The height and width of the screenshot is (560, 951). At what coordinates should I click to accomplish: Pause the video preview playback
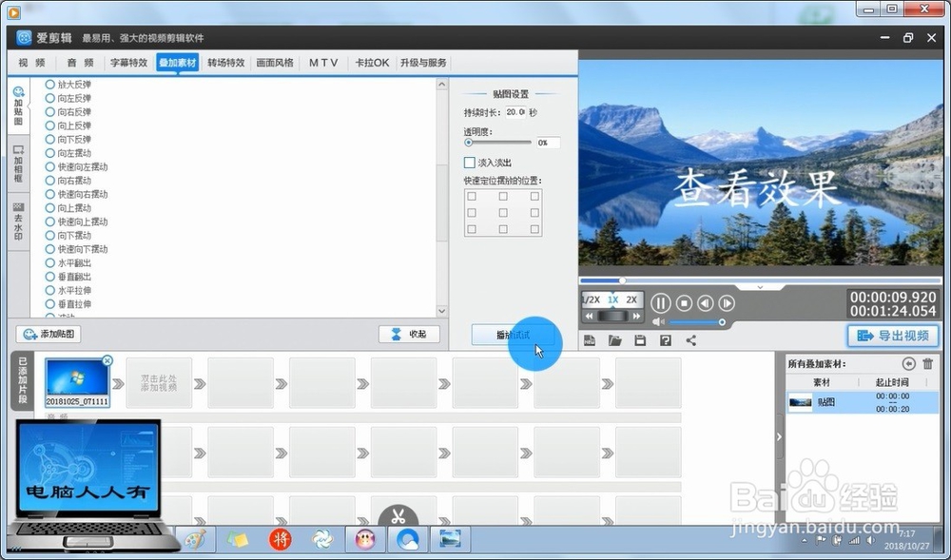[661, 303]
